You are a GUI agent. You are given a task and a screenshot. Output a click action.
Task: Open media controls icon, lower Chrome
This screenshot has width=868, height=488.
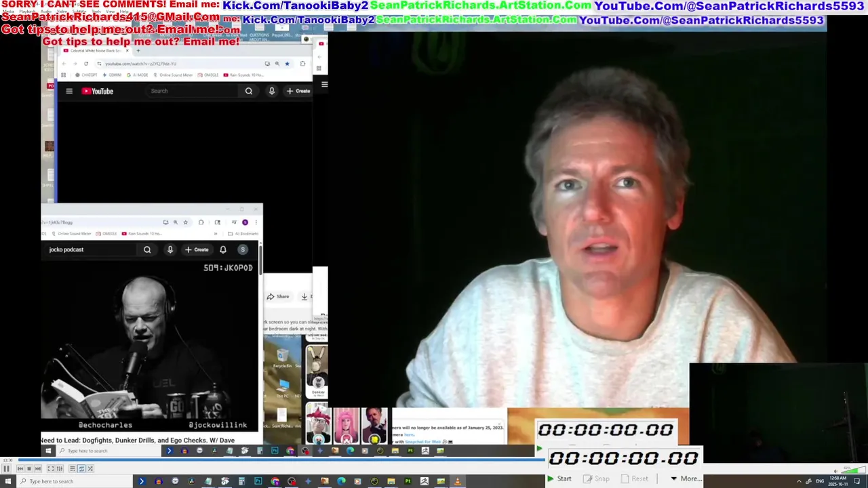(234, 222)
